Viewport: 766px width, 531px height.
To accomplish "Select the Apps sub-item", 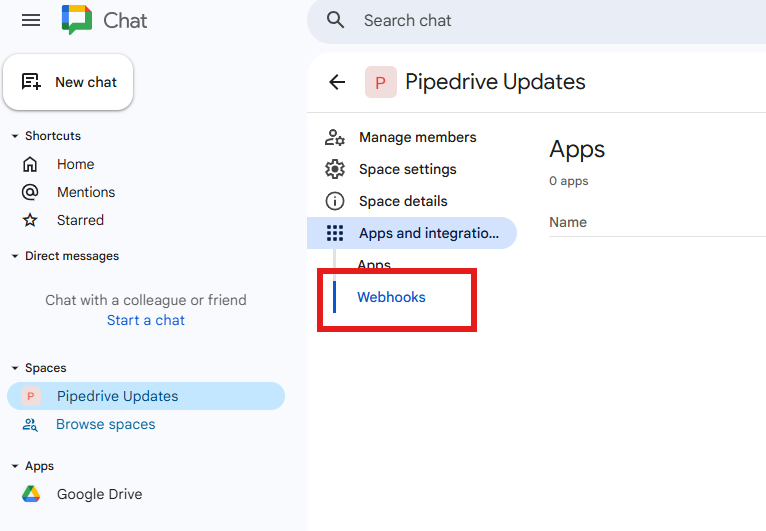I will point(374,264).
